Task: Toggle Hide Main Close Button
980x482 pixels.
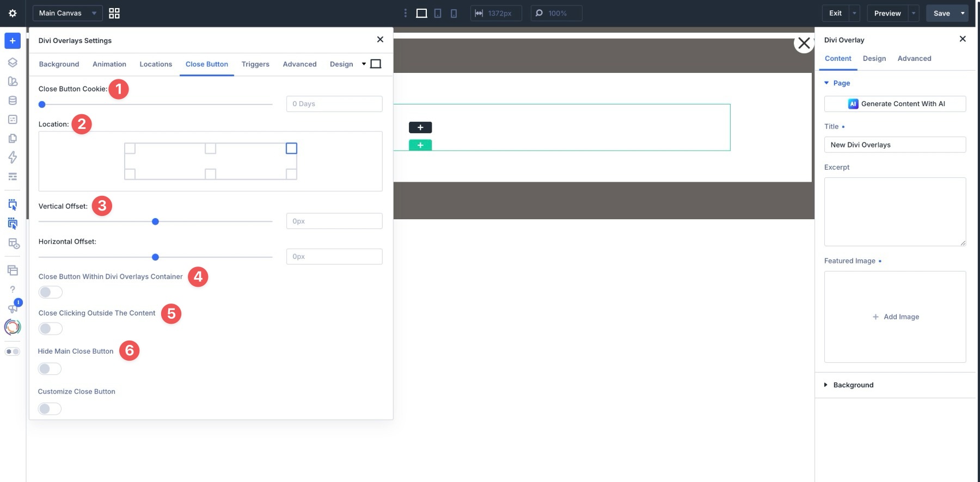Action: click(x=50, y=369)
